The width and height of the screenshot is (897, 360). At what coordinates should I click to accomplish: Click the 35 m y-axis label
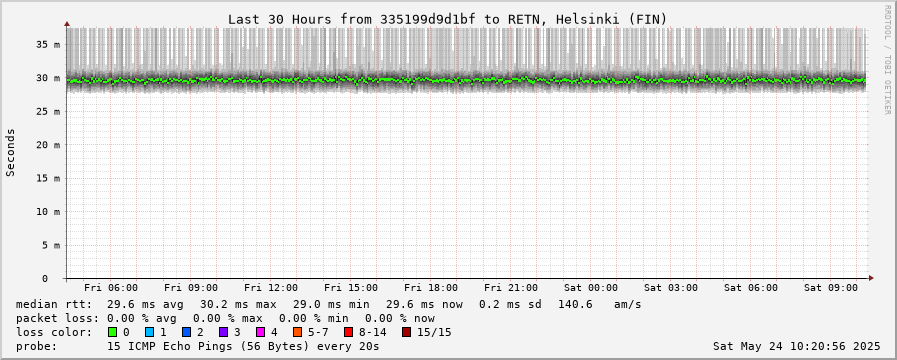pyautogui.click(x=49, y=45)
